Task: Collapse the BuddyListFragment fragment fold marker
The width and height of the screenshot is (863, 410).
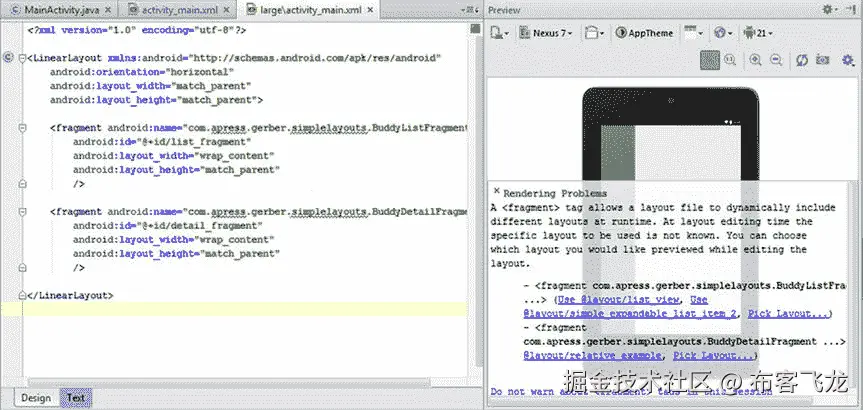Action: pos(22,128)
